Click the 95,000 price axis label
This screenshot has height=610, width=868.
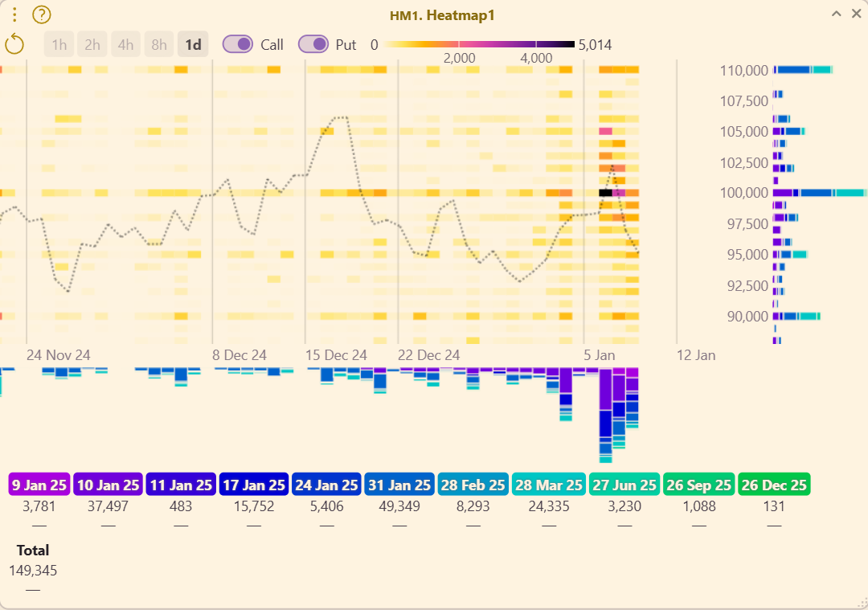tap(747, 255)
